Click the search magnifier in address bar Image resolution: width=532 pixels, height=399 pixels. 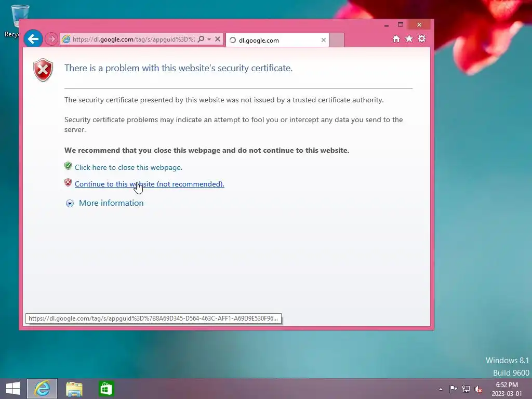pos(201,39)
